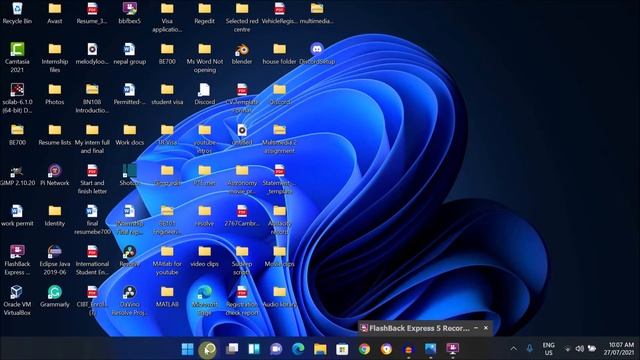Select the DaVinci Resolve Project shortcut
The width and height of the screenshot is (640, 360).
pos(130,300)
